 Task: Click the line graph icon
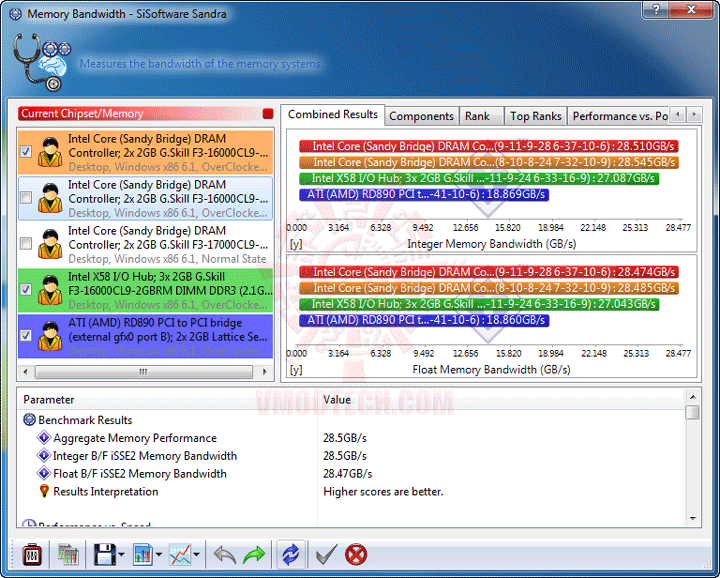180,555
